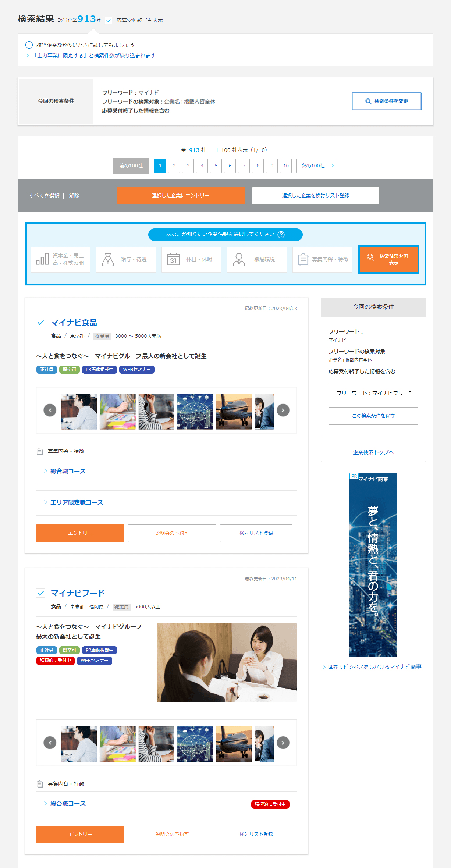Open the 主力事業に限定する narrowing tip link
This screenshot has width=451, height=868.
click(x=94, y=56)
